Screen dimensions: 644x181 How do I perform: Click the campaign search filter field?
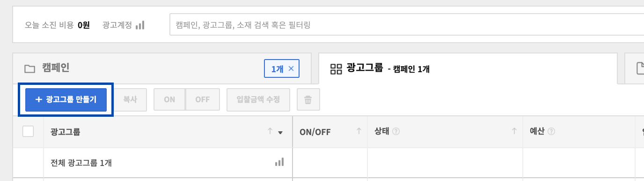point(406,25)
